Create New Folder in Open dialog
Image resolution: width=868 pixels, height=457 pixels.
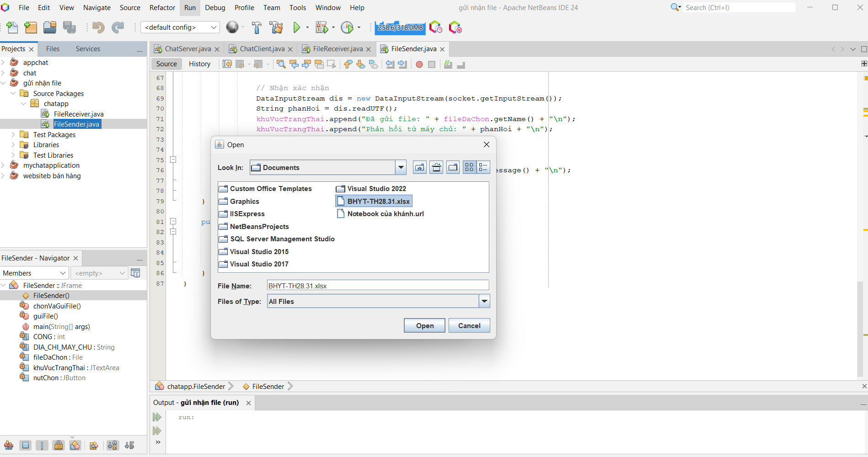[x=453, y=167]
